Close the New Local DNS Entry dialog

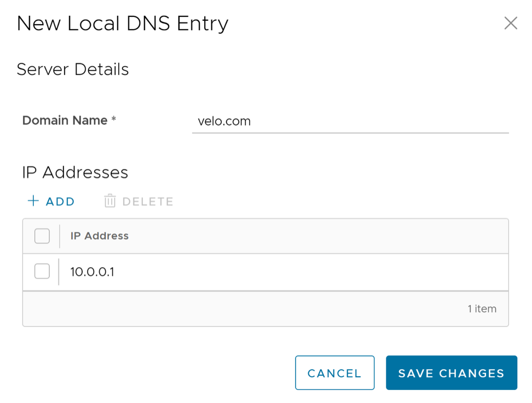pyautogui.click(x=511, y=23)
